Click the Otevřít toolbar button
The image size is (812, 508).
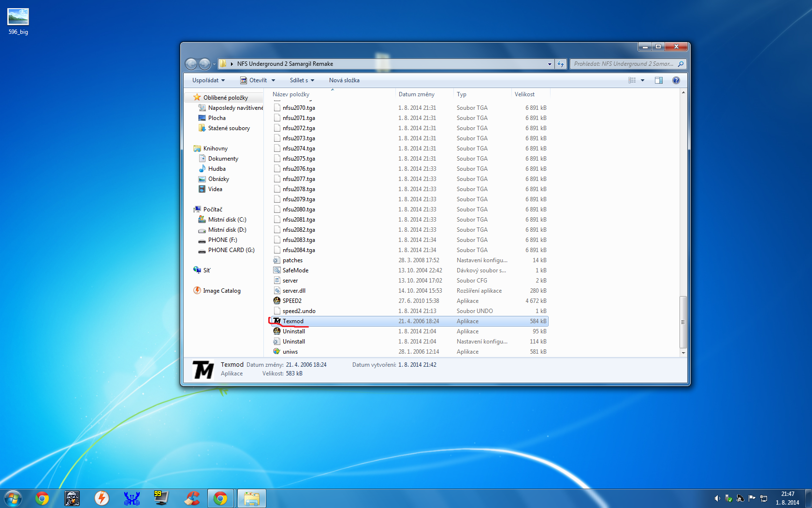(258, 80)
